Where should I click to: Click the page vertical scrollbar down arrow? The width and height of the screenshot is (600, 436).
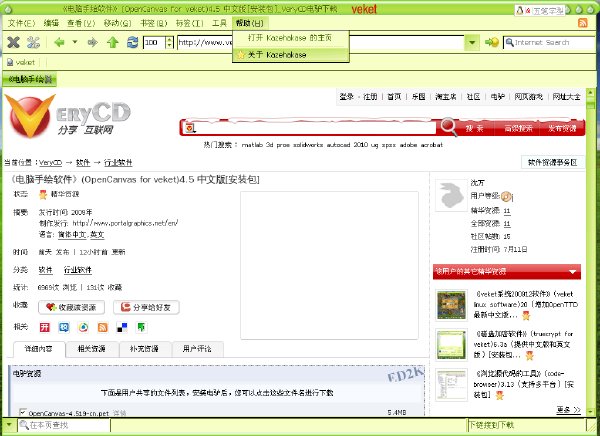590,412
